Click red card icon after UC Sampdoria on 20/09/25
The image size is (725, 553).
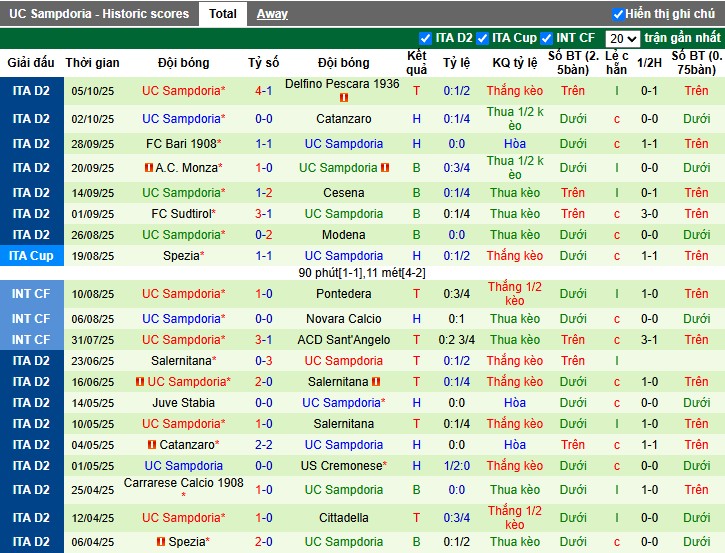[385, 167]
